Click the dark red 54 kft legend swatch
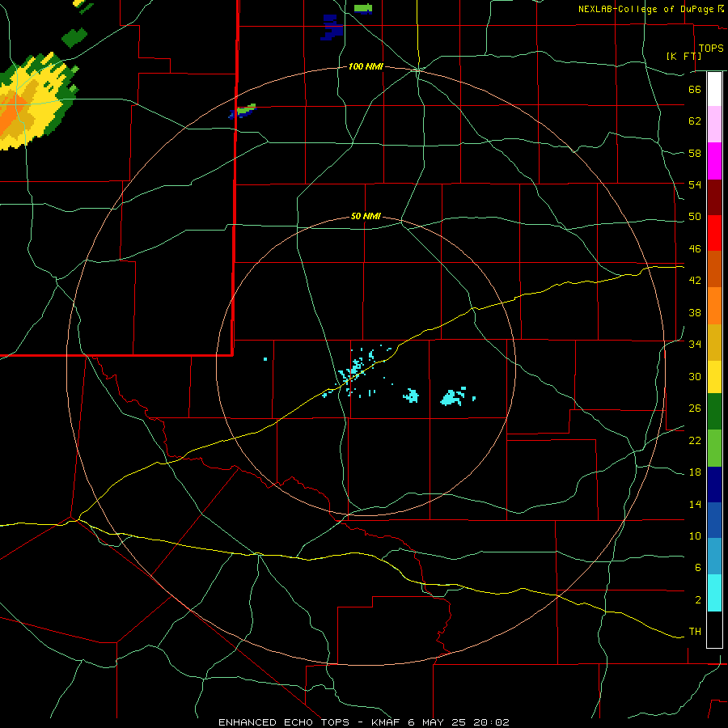This screenshot has height=728, width=728. coord(714,197)
